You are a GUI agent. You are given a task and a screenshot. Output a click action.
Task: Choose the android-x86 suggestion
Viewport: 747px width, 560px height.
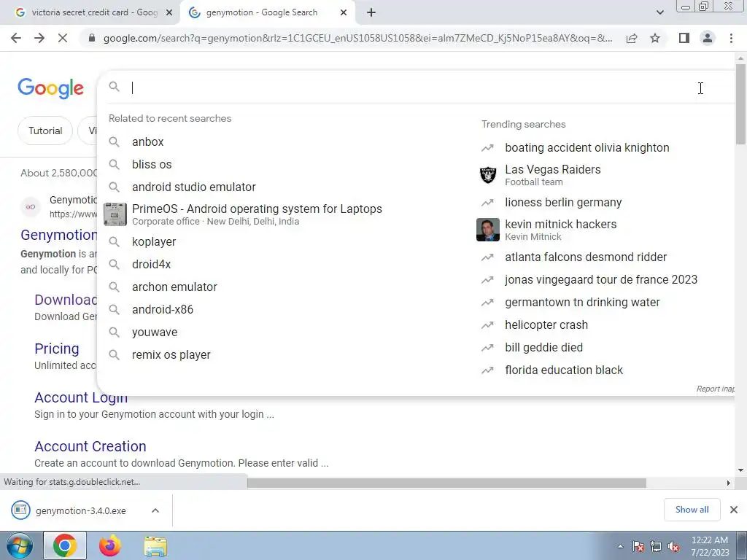[163, 309]
